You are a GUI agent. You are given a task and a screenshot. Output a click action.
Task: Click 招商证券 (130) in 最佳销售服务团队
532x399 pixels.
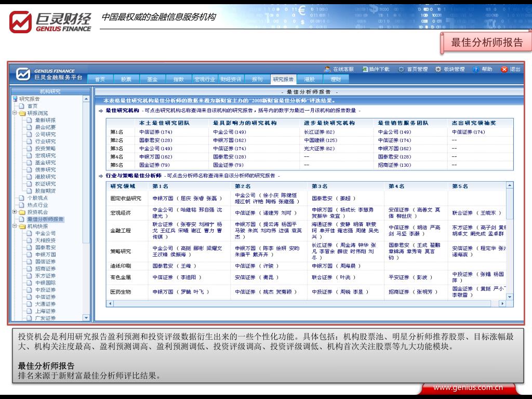tap(394, 165)
